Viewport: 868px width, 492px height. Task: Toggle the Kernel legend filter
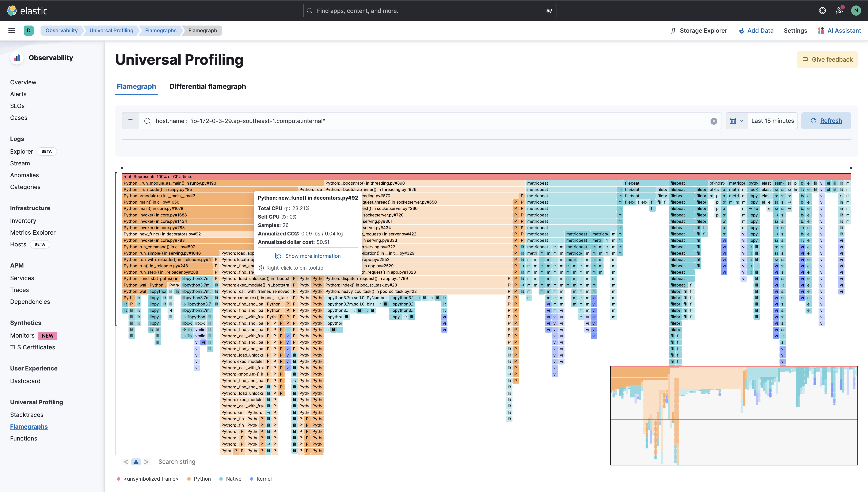[261, 479]
